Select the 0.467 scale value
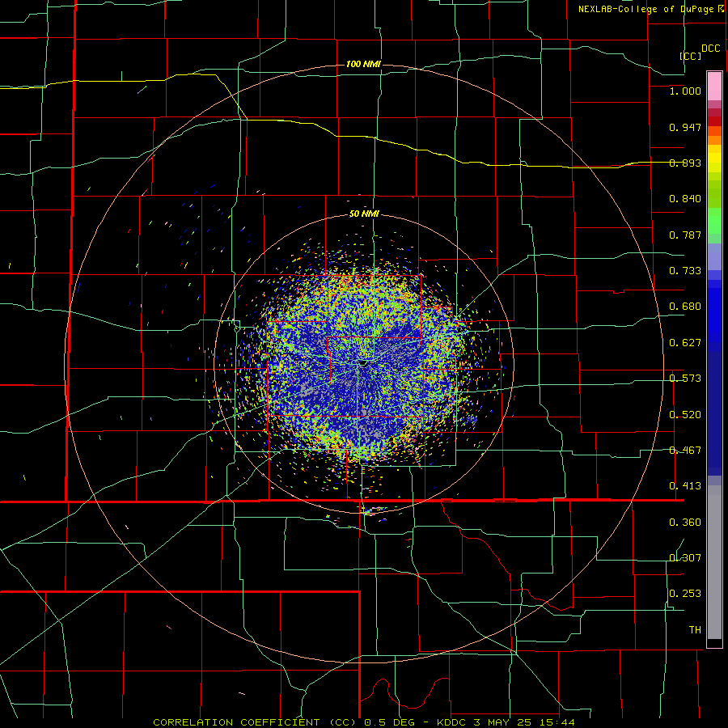The height and width of the screenshot is (728, 728). click(685, 451)
